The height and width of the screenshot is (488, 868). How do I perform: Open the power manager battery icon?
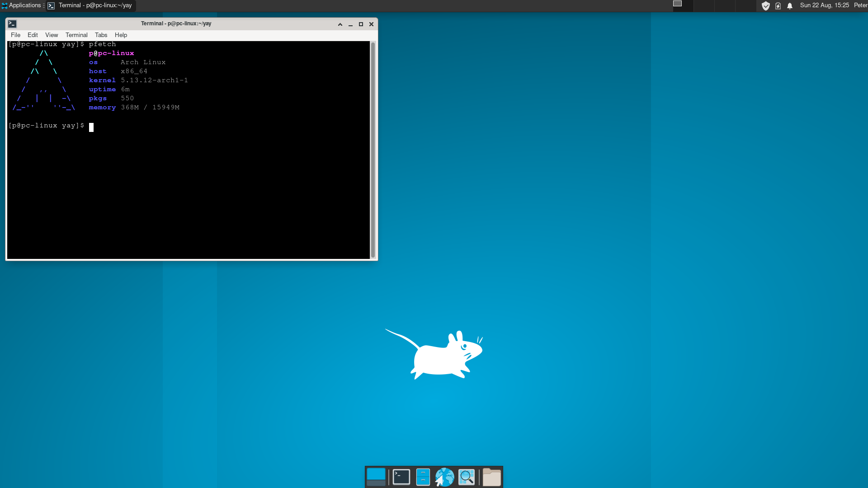(778, 6)
